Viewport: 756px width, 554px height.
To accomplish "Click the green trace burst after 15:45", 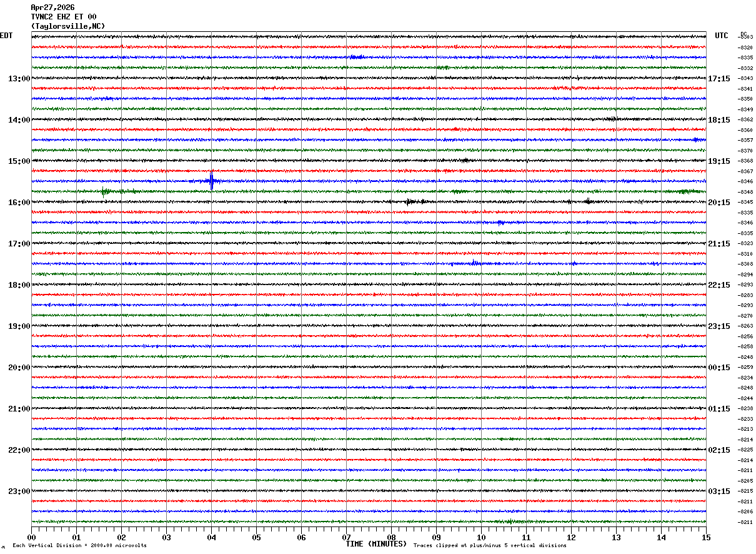I will [105, 191].
